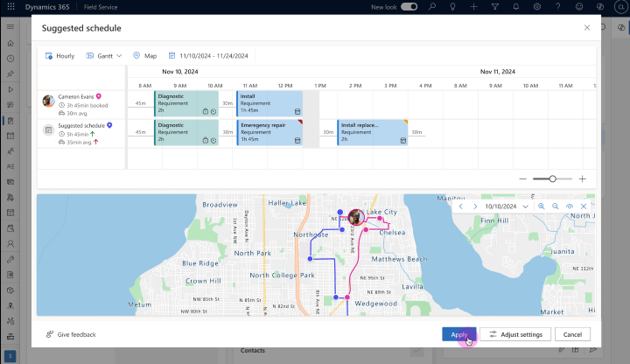630x364 pixels.
Task: Click the minus icon to zoom out timeline
Action: 523,178
